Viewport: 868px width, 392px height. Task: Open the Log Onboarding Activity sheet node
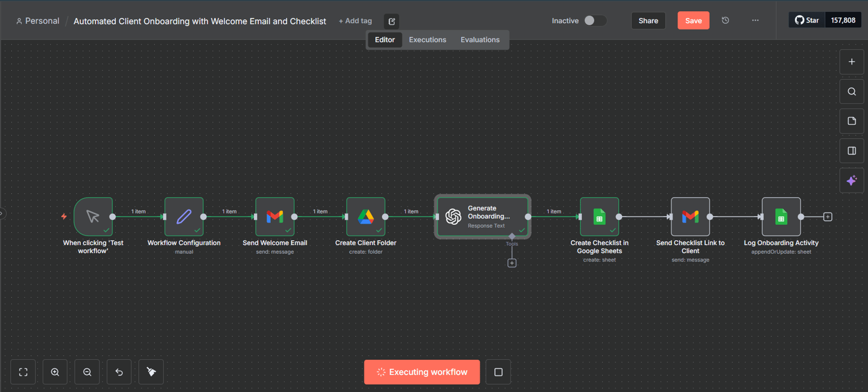(x=782, y=216)
